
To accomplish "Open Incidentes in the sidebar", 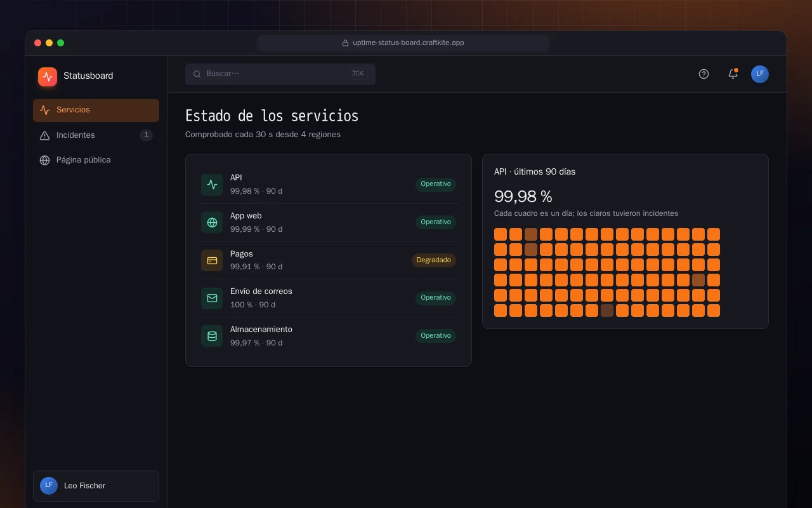I will 96,135.
